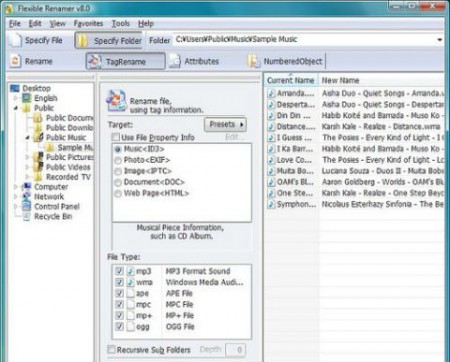Uncheck the mpc file type checkbox
This screenshot has width=450, height=362.
tap(119, 304)
